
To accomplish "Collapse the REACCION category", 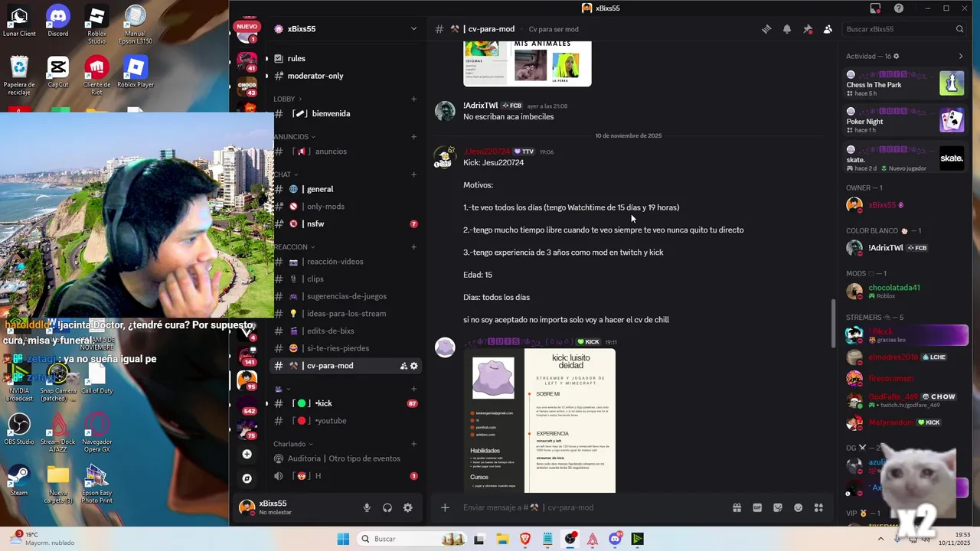I will [x=294, y=247].
